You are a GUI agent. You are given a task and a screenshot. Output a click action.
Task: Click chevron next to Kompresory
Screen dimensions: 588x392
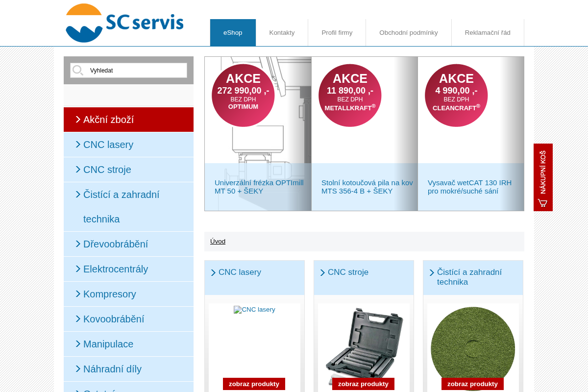pos(78,294)
